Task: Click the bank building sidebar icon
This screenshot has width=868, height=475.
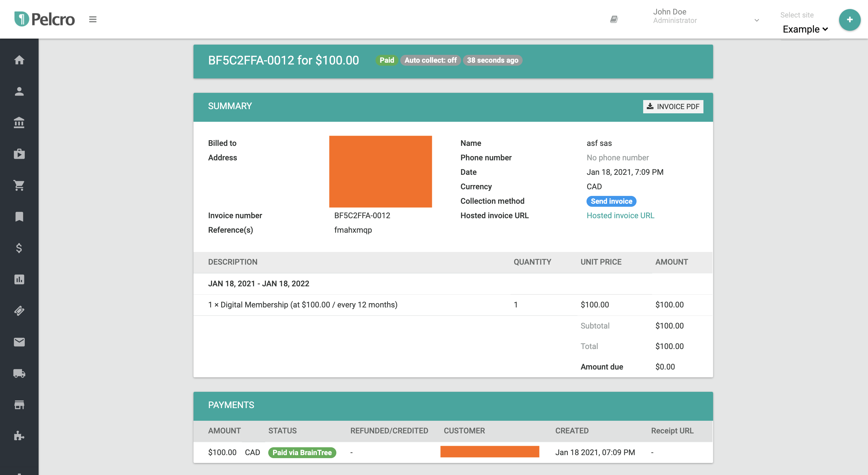Action: pos(19,123)
